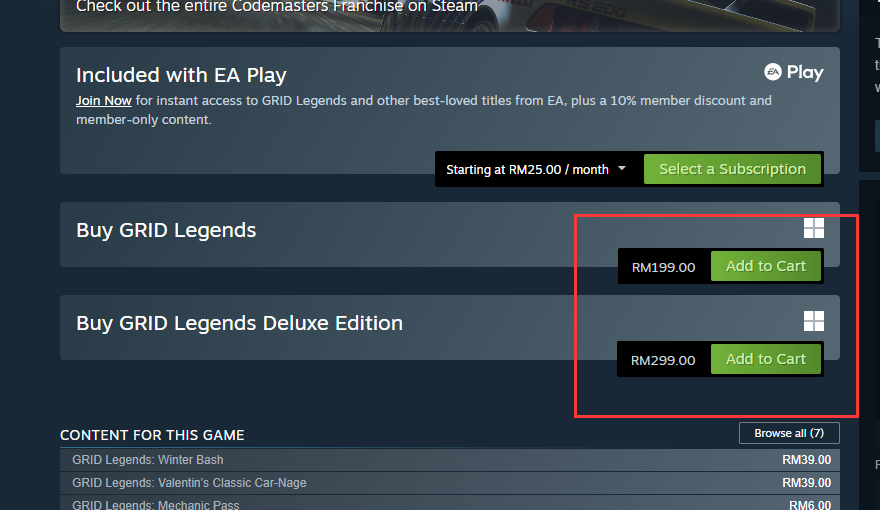Click the Buy GRID Legends heading
This screenshot has width=880, height=510.
click(x=166, y=230)
